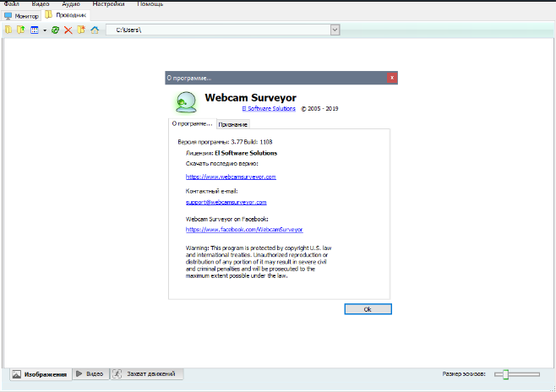The image size is (556, 392).
Task: Click the Лицензия: El Software Solutions text
Action: coord(232,153)
